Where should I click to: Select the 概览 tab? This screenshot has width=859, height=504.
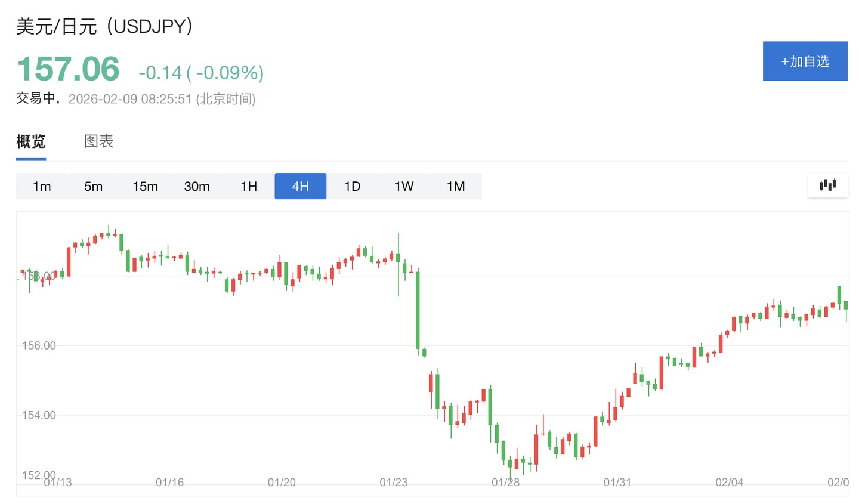[31, 141]
